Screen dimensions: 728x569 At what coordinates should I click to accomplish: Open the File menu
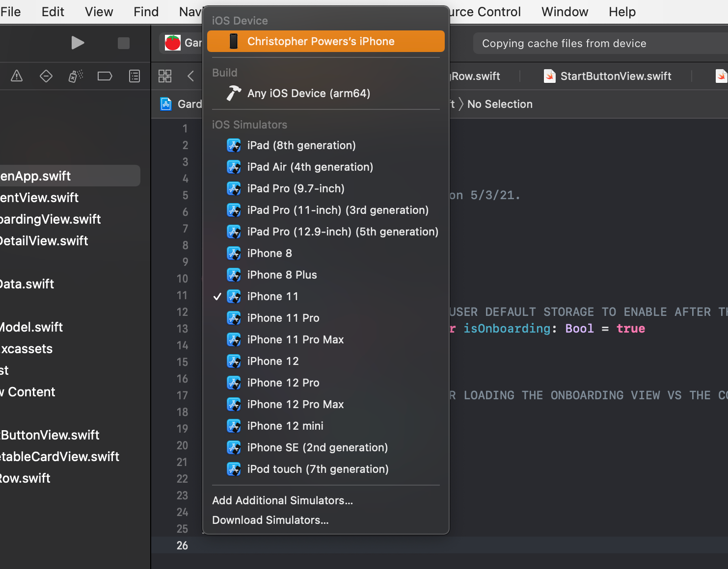(x=10, y=12)
